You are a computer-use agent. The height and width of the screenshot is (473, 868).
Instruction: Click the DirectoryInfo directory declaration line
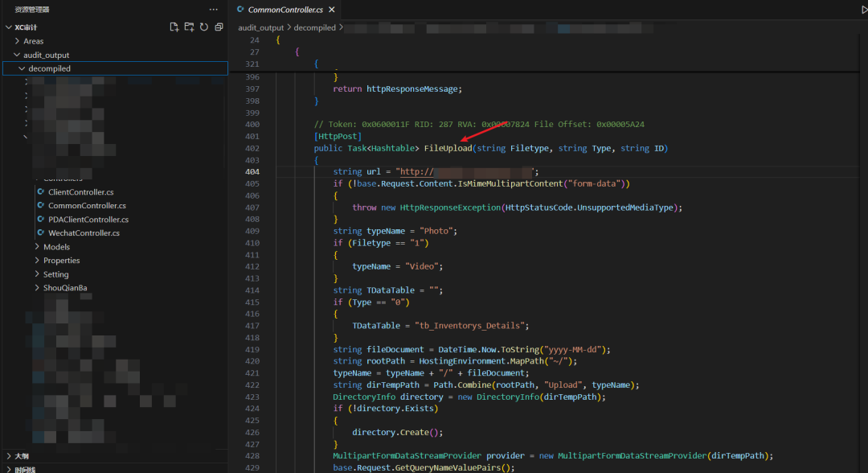point(469,397)
